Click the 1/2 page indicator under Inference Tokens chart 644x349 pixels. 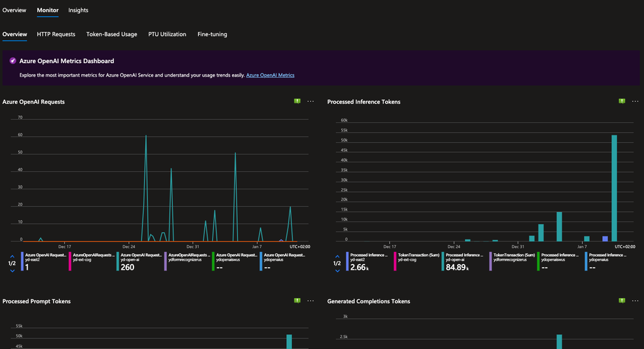point(337,263)
